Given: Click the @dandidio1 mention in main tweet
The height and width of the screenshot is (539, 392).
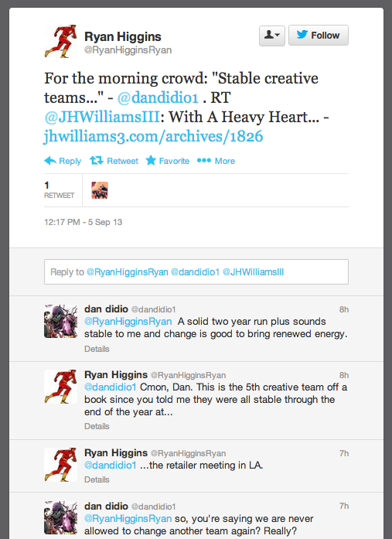Looking at the screenshot, I should (x=158, y=97).
